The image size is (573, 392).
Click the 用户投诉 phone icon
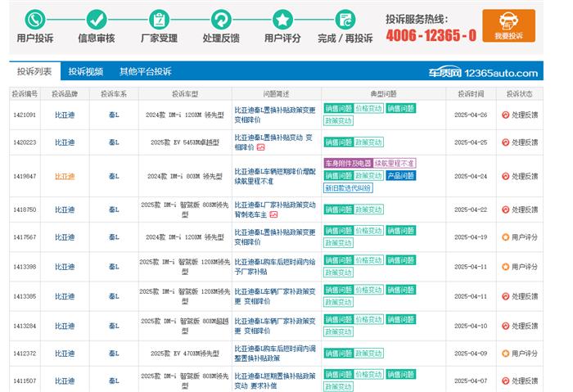coord(35,20)
